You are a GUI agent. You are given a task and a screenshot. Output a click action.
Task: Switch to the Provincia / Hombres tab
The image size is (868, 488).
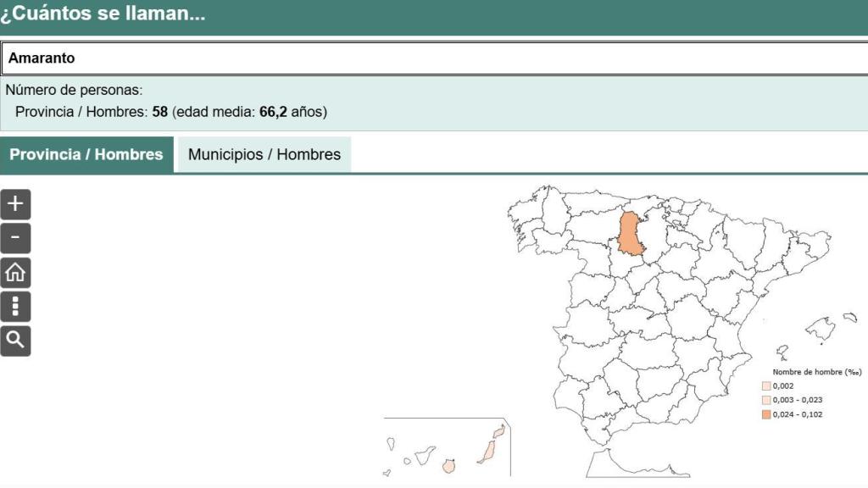[86, 154]
